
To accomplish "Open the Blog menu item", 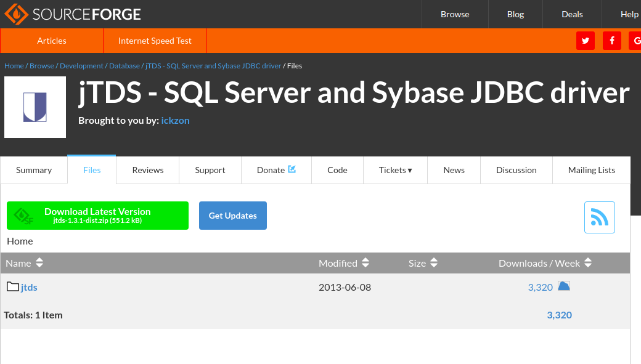I will point(515,14).
